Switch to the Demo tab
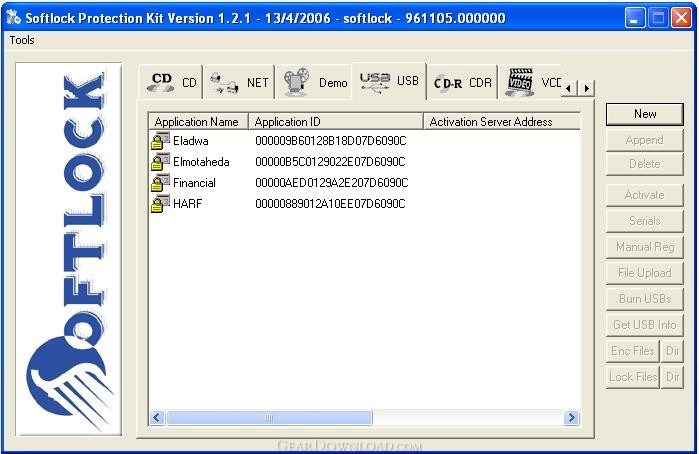The image size is (699, 454). click(x=315, y=82)
